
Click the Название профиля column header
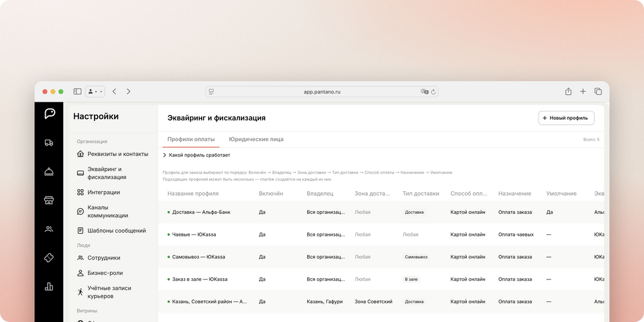point(193,193)
